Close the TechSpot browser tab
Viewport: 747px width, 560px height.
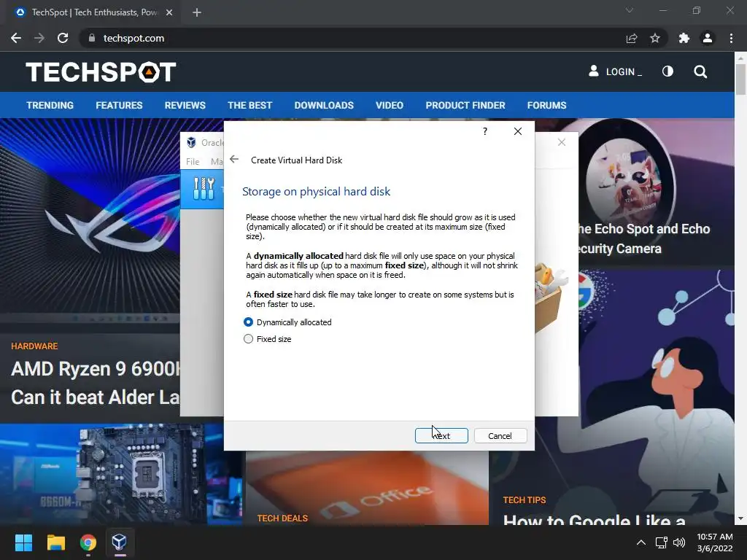point(169,12)
